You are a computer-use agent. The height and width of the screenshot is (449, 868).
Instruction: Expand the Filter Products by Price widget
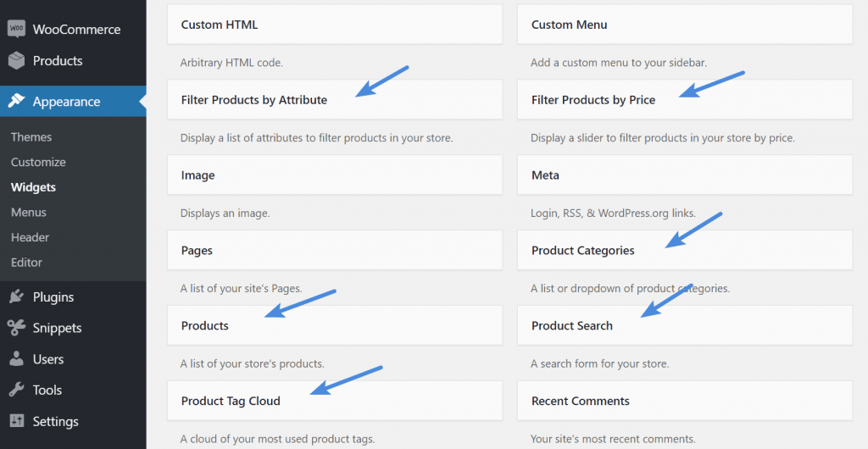click(x=685, y=99)
